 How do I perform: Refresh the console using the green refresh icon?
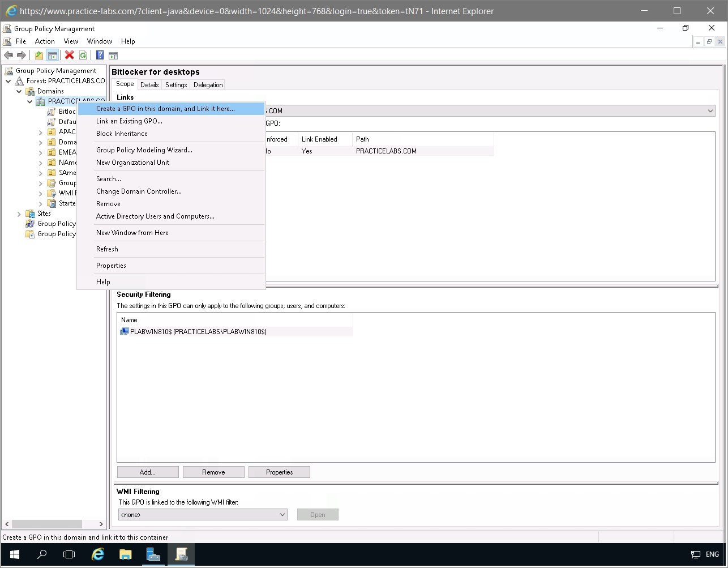coord(83,55)
